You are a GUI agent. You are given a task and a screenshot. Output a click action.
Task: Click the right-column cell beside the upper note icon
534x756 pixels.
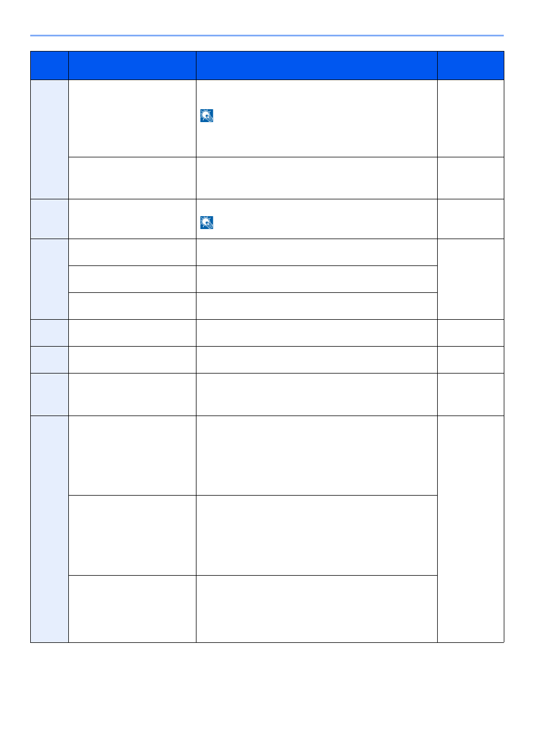[x=471, y=119]
